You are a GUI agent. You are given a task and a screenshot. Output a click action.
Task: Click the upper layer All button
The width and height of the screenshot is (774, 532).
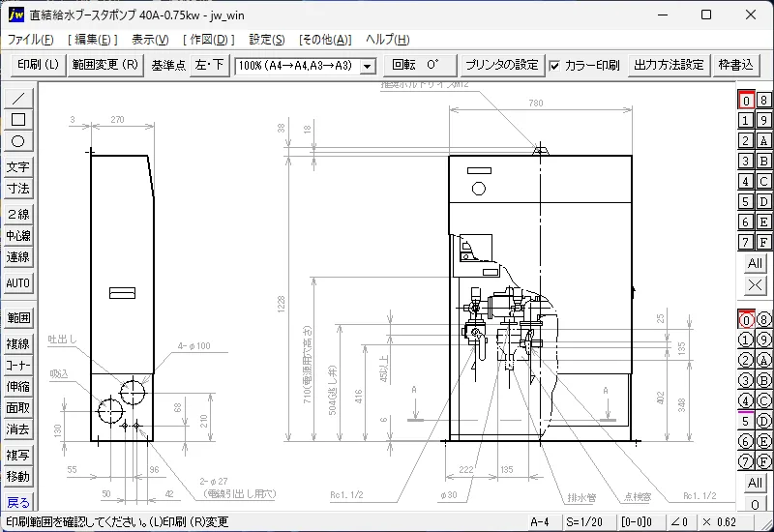point(755,263)
